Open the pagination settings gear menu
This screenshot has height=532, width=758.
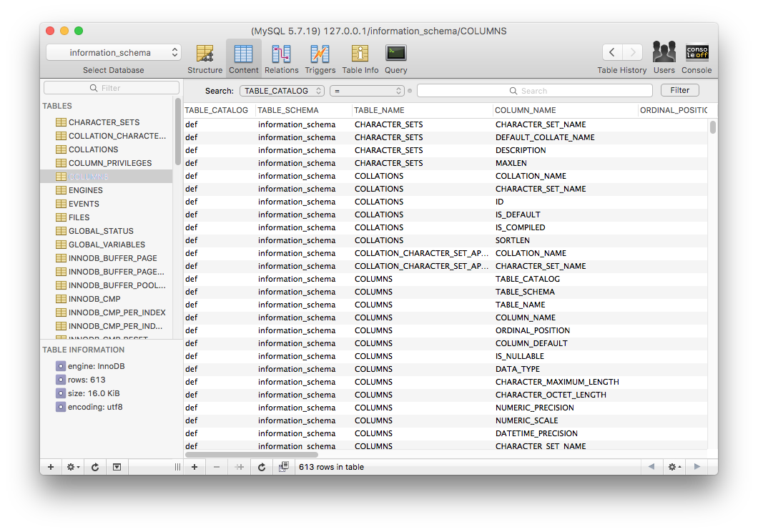pyautogui.click(x=674, y=467)
